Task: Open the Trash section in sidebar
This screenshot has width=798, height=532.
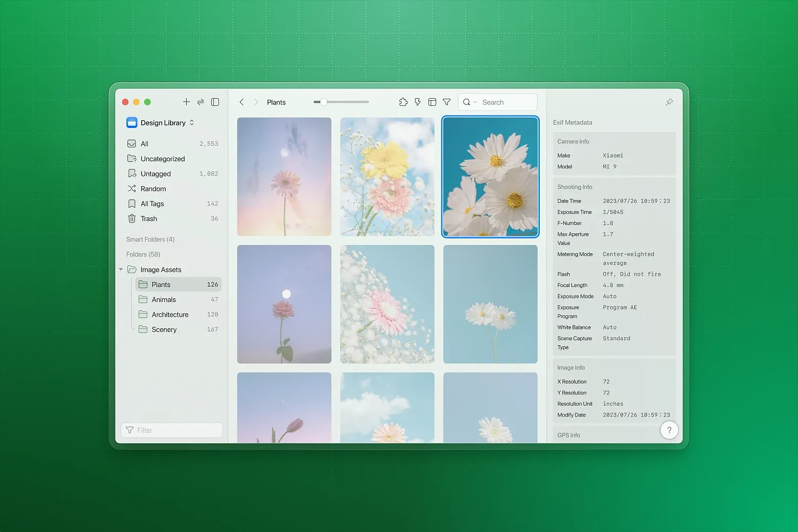Action: pyautogui.click(x=149, y=218)
